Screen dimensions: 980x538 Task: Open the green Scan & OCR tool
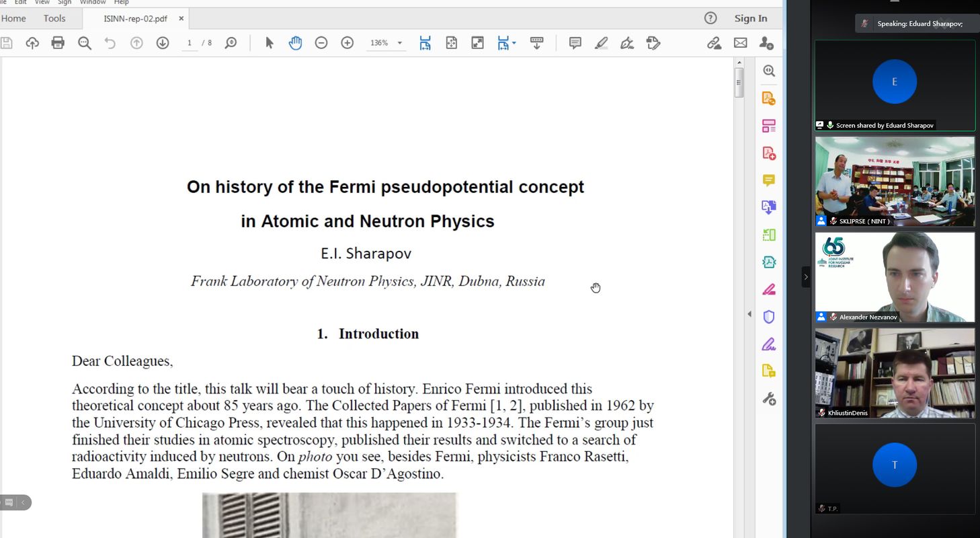769,235
